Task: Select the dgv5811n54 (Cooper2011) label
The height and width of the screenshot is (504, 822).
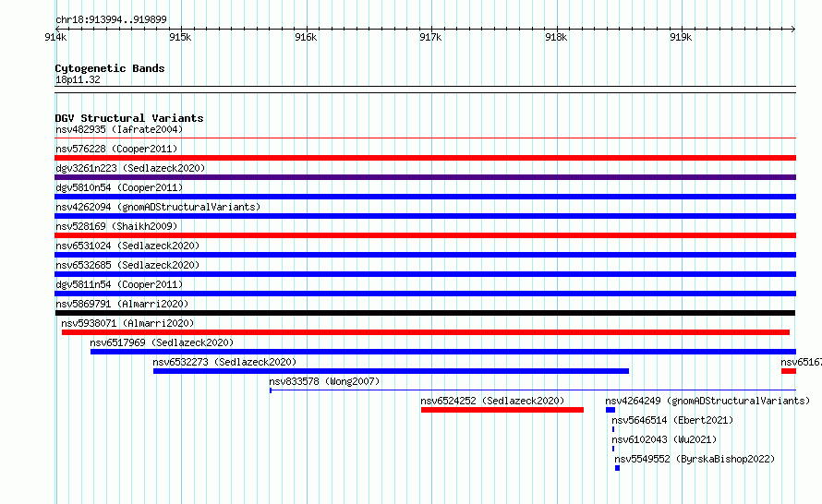Action: pos(119,284)
